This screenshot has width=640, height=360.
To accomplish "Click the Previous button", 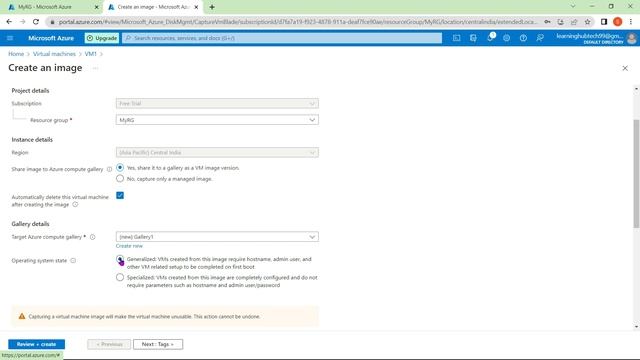I will pyautogui.click(x=109, y=344).
